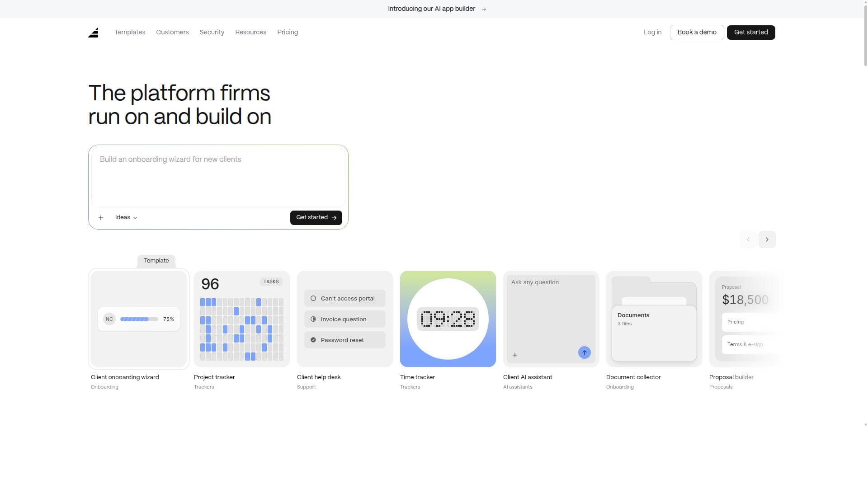
Task: Open the Resources nav menu
Action: point(251,32)
